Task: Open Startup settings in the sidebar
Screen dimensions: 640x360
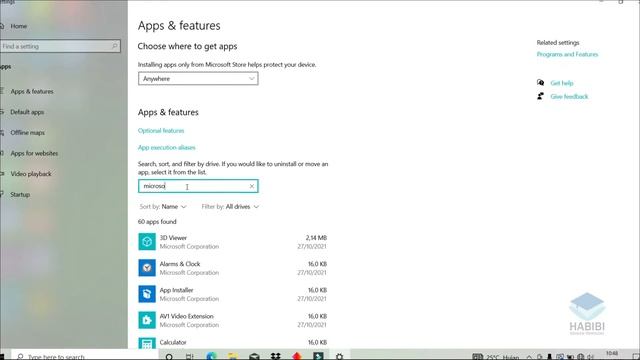Action: (x=20, y=195)
